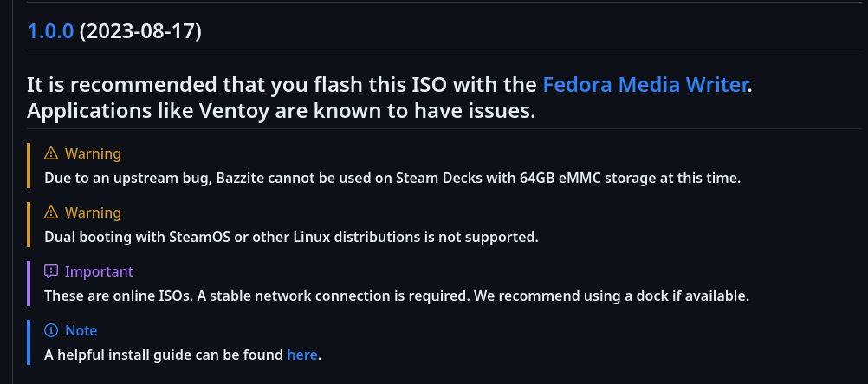This screenshot has width=868, height=384.
Task: Click the Steam Deck 64GB eMMC warning text
Action: (392, 179)
